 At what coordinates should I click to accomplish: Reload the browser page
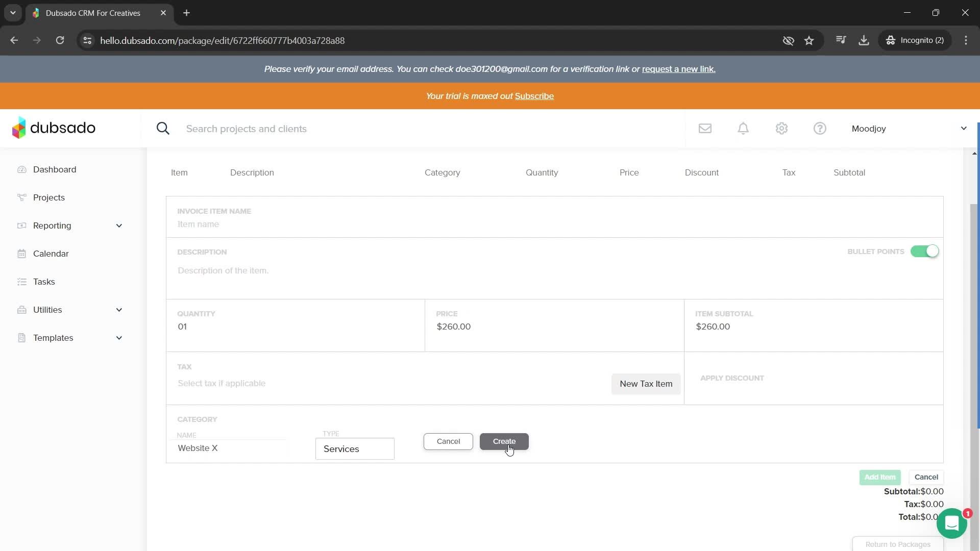(x=60, y=40)
